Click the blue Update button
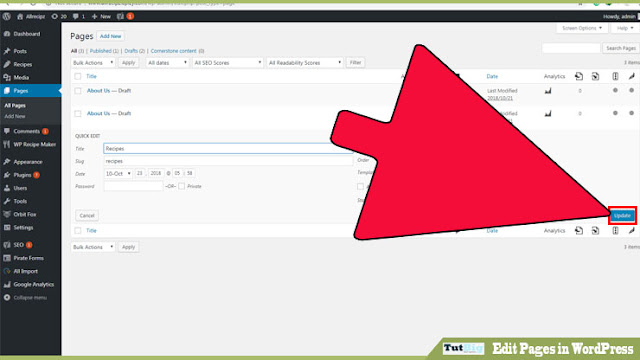This screenshot has width=640, height=360. click(622, 216)
